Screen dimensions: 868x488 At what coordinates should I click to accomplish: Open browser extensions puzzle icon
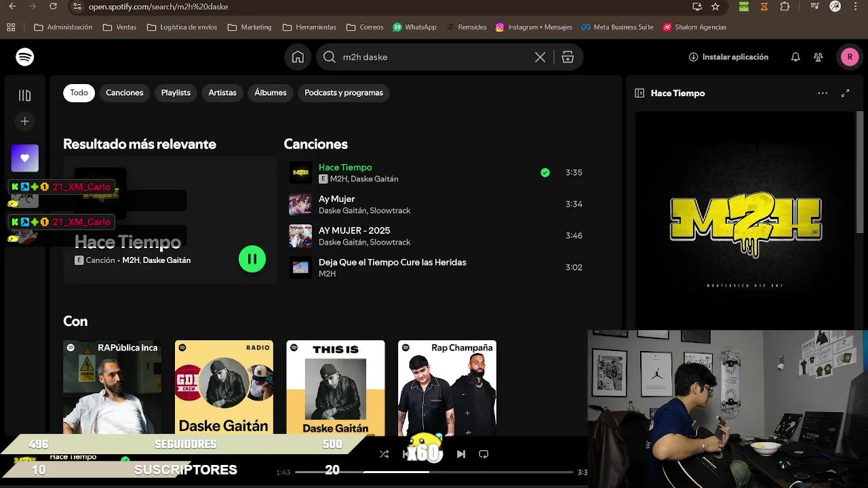[x=785, y=6]
